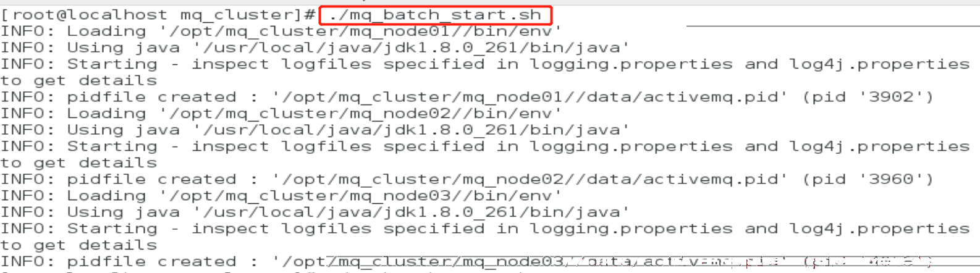Click the second jdk1.8.0_261 java path
The height and width of the screenshot is (273, 980).
412,130
